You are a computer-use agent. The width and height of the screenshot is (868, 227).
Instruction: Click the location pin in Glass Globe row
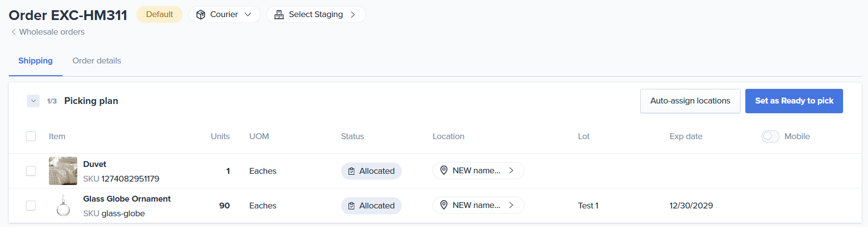[x=444, y=205]
